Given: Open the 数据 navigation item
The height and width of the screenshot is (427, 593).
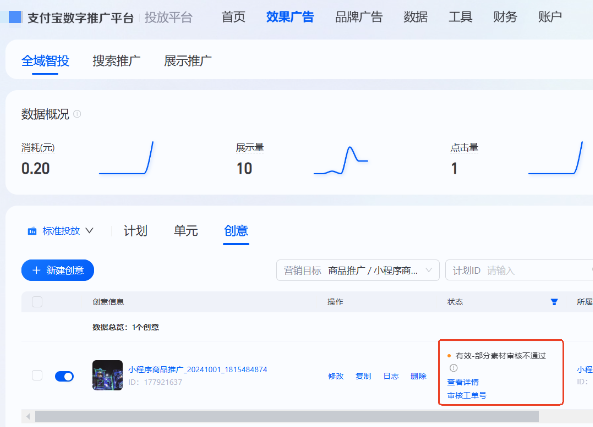Looking at the screenshot, I should pos(415,17).
